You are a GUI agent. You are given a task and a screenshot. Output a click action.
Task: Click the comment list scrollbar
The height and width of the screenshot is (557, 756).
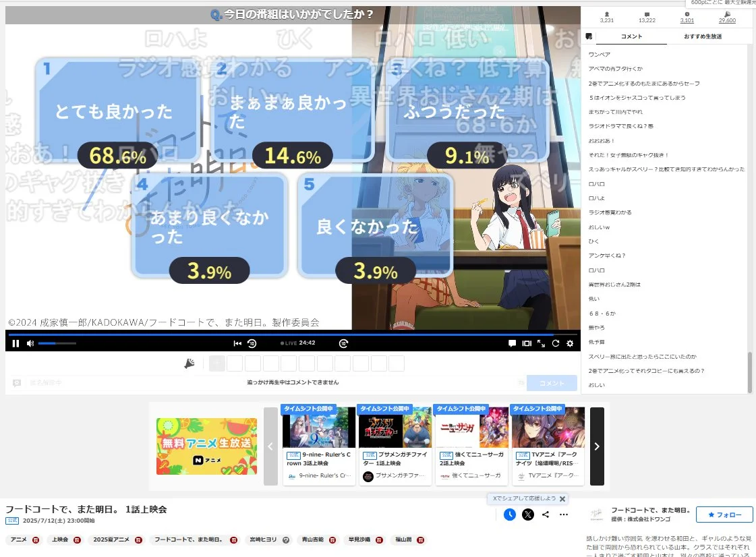[x=749, y=372]
